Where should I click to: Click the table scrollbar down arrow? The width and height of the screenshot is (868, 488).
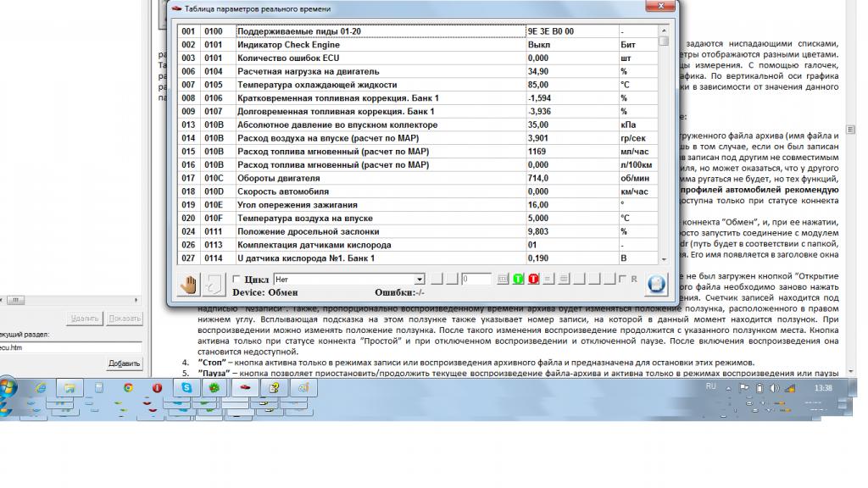(664, 259)
